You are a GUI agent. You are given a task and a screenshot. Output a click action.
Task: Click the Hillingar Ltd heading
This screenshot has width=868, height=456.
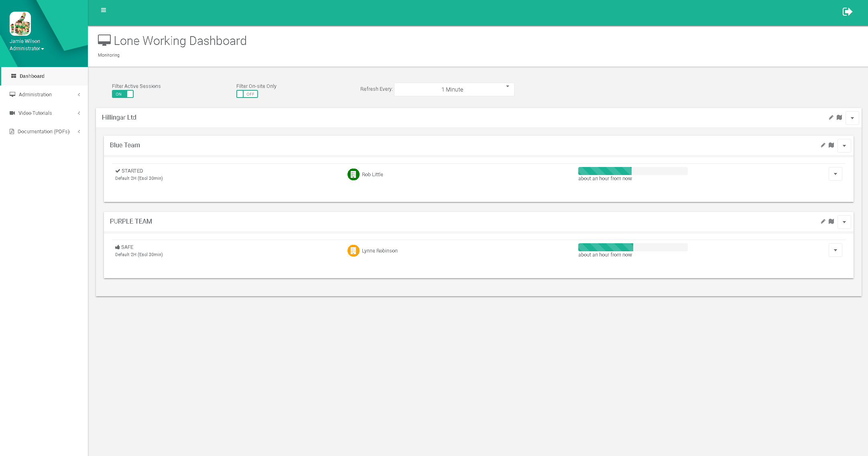[119, 118]
